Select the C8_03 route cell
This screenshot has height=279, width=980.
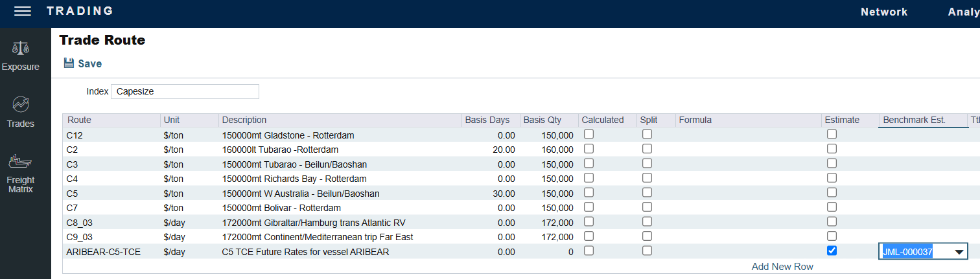point(79,223)
